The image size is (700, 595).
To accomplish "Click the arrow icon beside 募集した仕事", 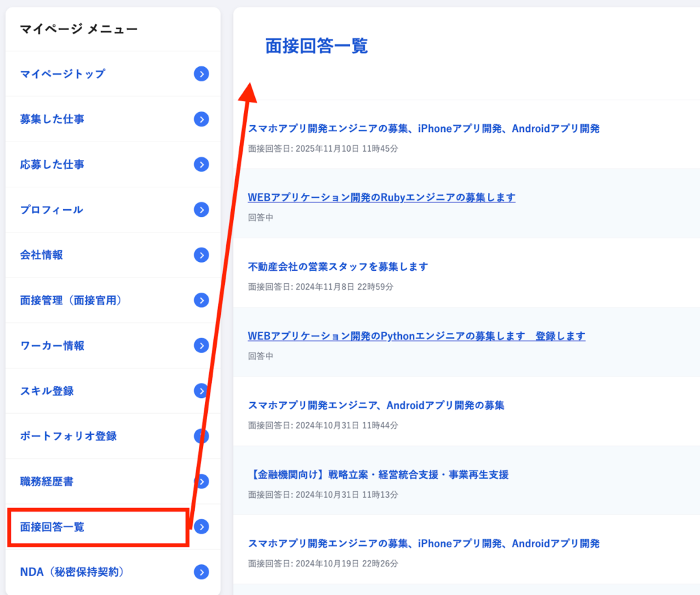I will coord(201,119).
